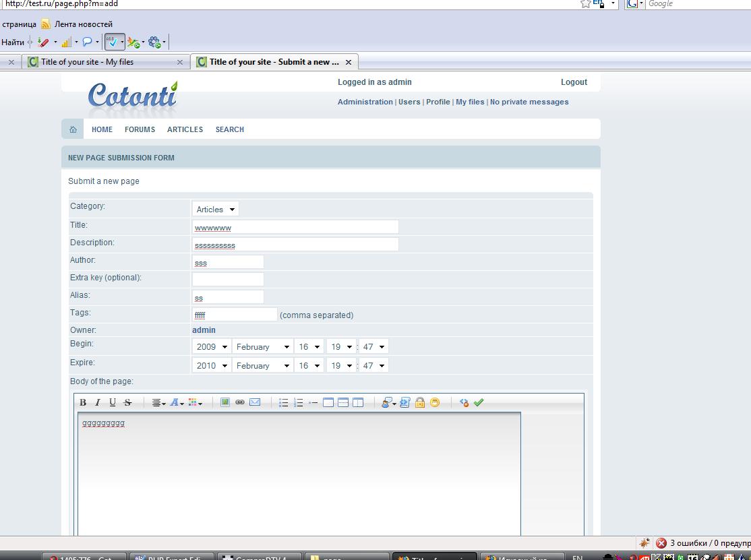The width and height of the screenshot is (751, 560).
Task: Insert a smiley from the editor toolbar
Action: coord(435,402)
